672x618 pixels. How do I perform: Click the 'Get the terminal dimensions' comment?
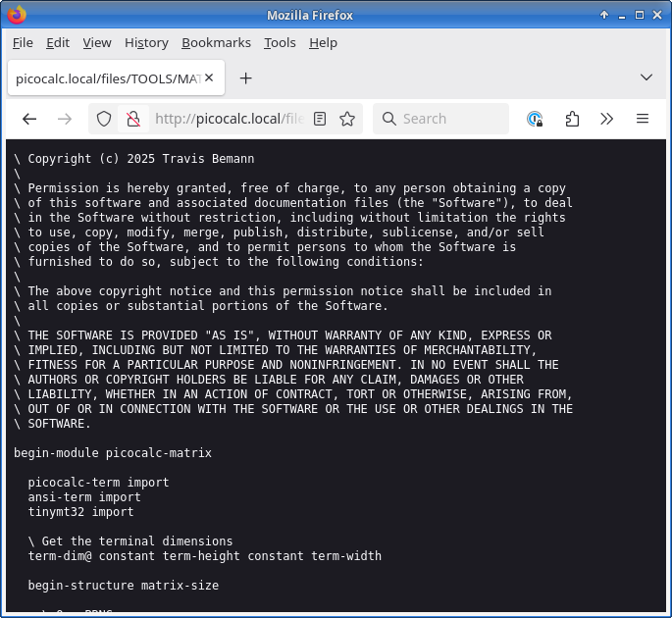pyautogui.click(x=130, y=541)
